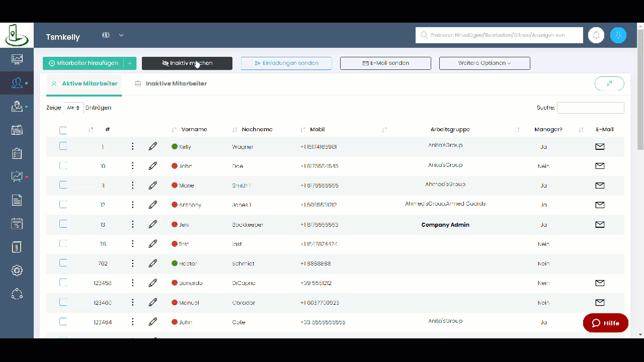Click the edit pencil for Kelly Wagner

(153, 146)
